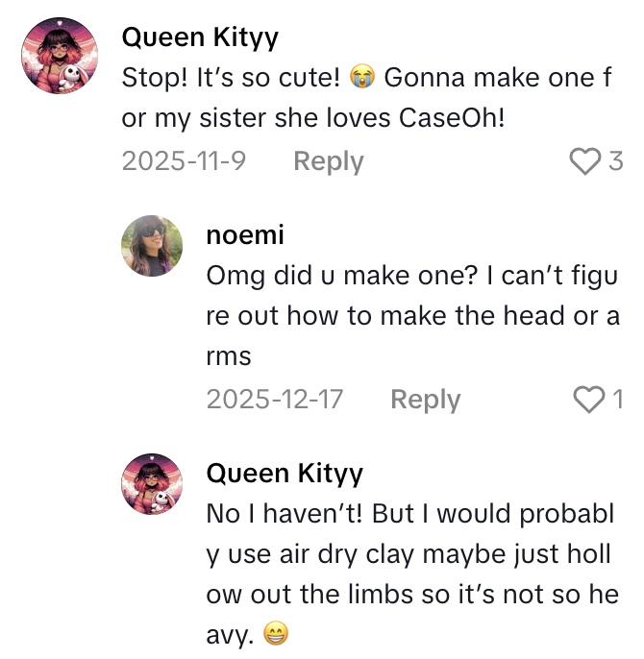
Task: Open noemi's profile picture
Action: click(152, 245)
